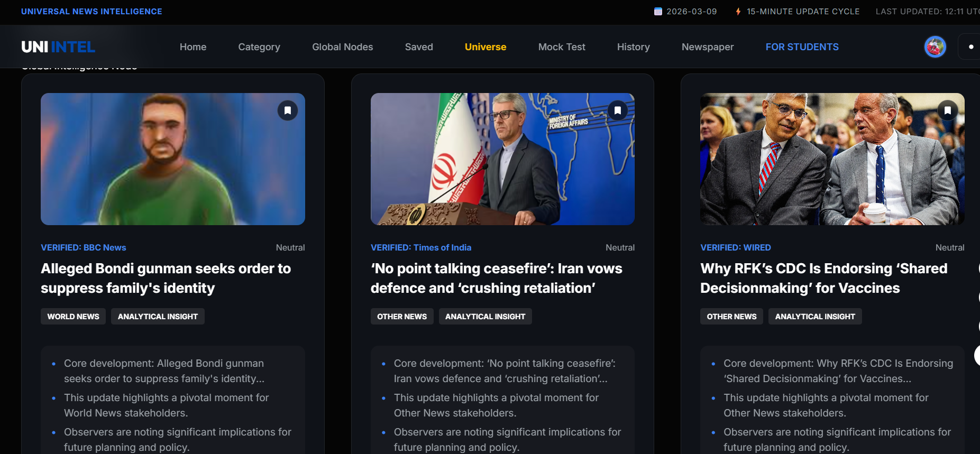Click 'Core development: Alleged Bondi gunman' bullet
Image resolution: width=980 pixels, height=454 pixels.
(x=164, y=371)
